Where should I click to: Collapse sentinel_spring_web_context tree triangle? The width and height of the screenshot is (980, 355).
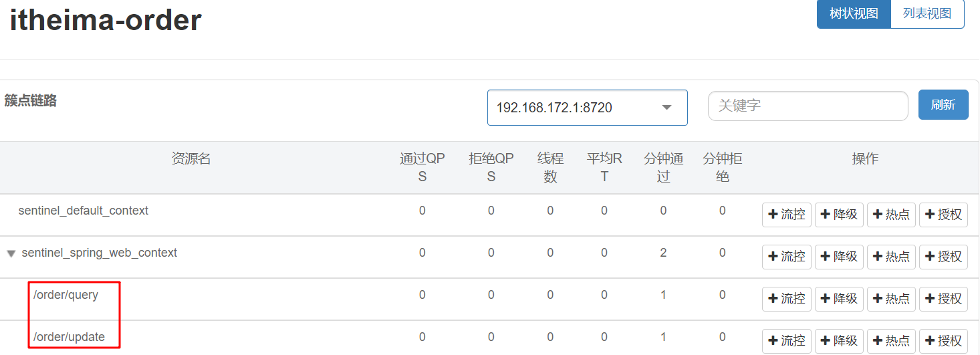[x=11, y=254]
